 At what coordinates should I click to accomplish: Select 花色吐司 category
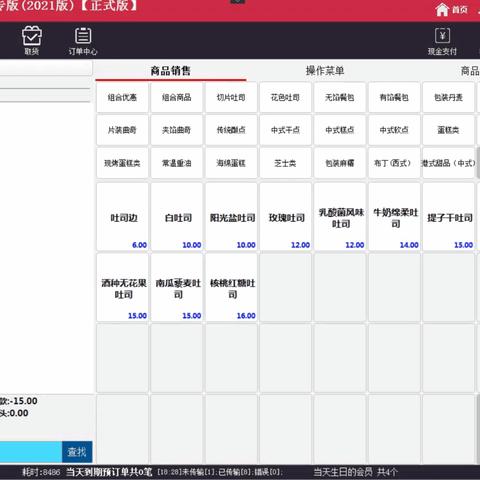pyautogui.click(x=285, y=98)
